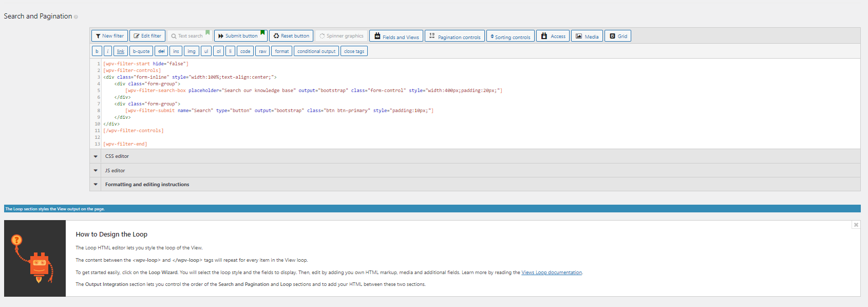Image resolution: width=868 pixels, height=307 pixels.
Task: Insert b-quote tag
Action: (141, 51)
